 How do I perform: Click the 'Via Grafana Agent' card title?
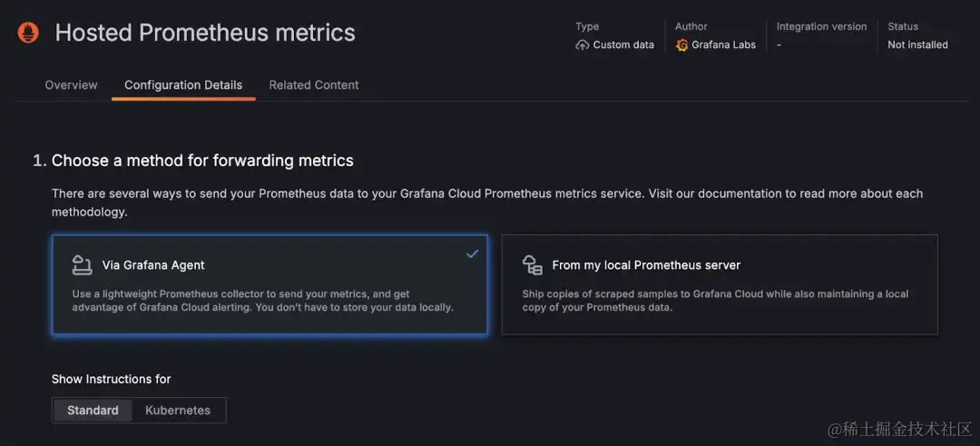point(153,265)
